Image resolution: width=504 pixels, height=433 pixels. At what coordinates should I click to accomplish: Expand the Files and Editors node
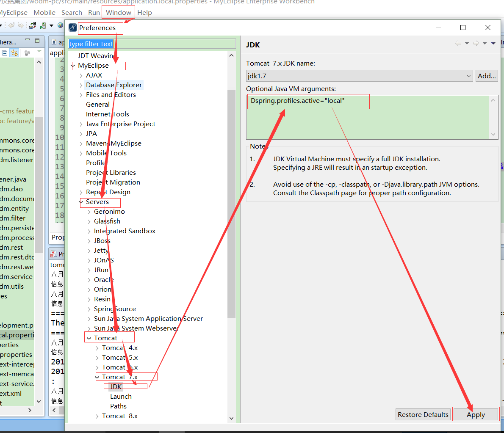[81, 95]
